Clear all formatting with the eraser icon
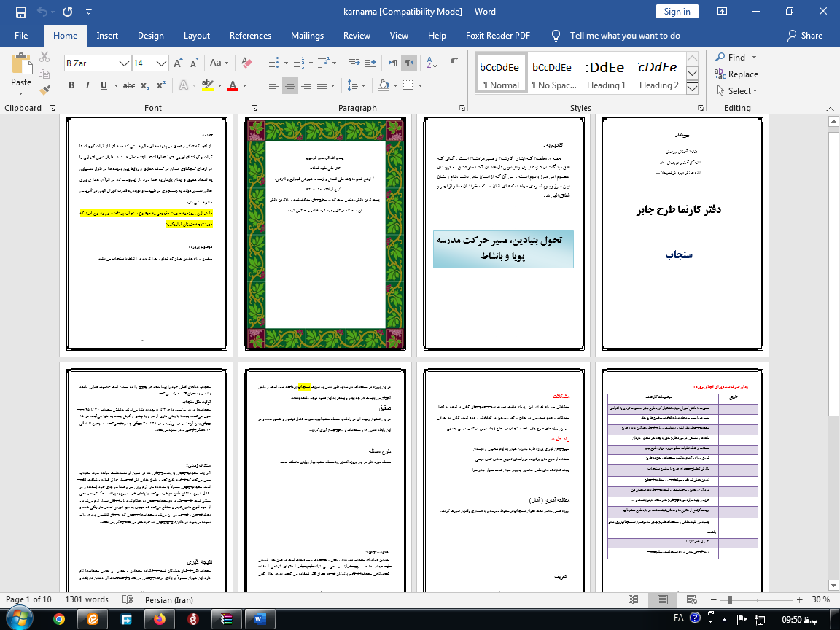This screenshot has width=840, height=630. [246, 63]
